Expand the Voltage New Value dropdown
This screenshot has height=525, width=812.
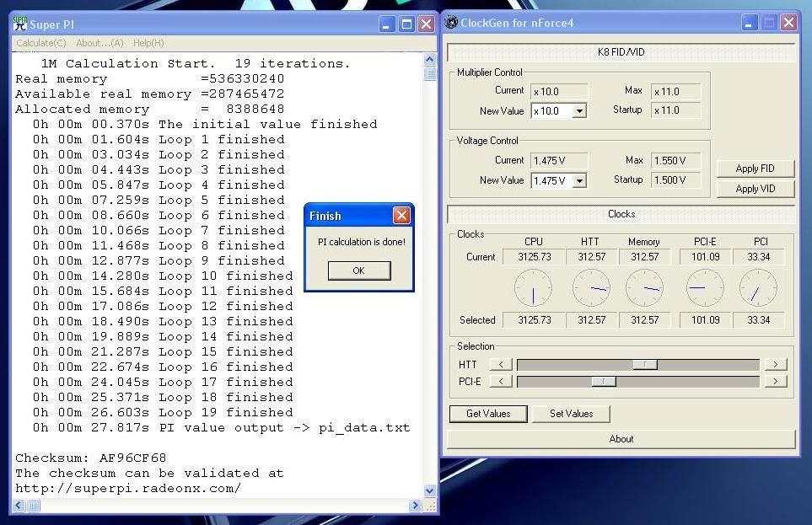580,180
